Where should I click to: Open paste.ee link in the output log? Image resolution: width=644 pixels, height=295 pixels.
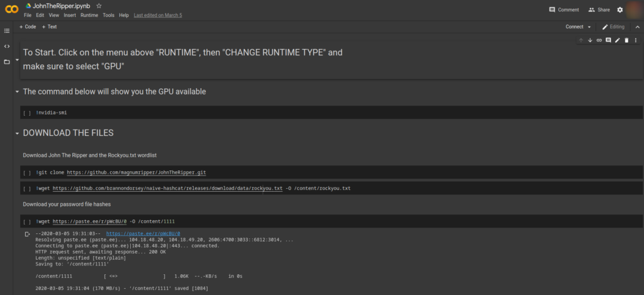click(143, 233)
